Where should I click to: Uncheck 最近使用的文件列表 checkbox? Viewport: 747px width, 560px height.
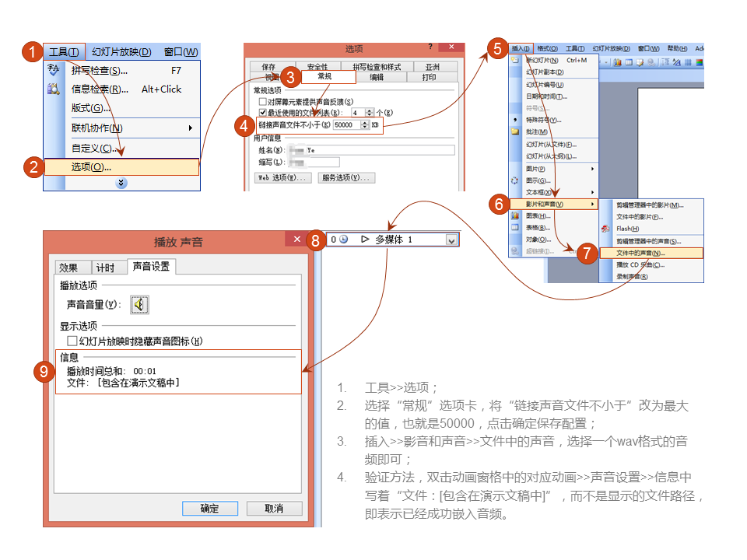262,113
